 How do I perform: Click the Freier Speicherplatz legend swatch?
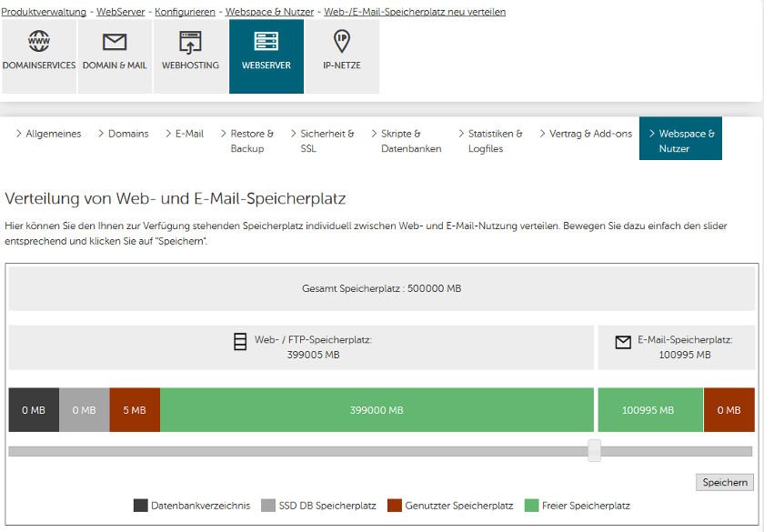(531, 506)
